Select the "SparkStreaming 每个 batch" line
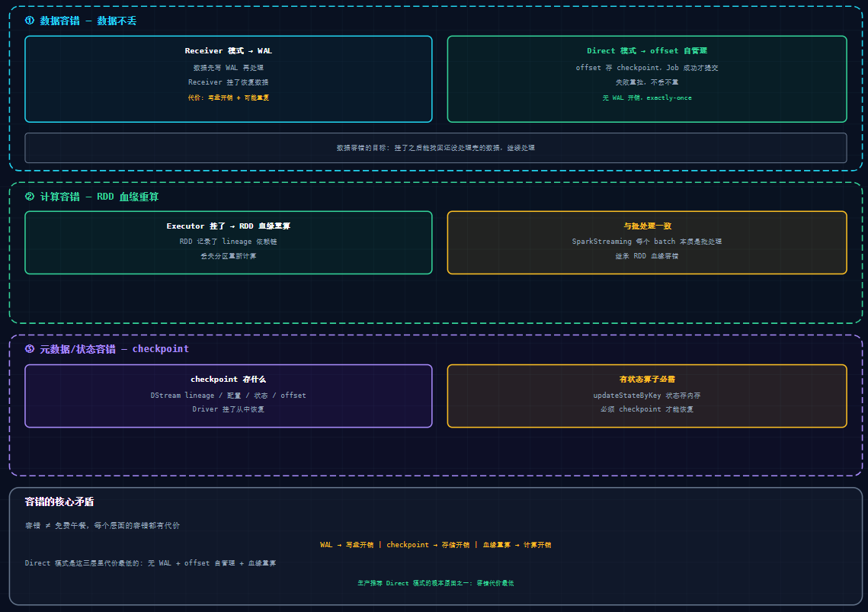Screen dimensions: 868x612 tap(646, 242)
